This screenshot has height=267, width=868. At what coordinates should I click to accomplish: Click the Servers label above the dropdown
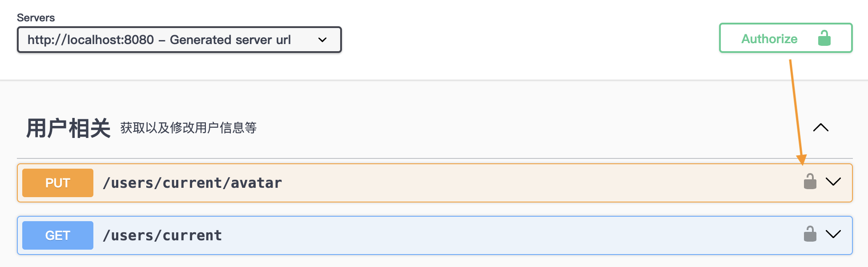pyautogui.click(x=36, y=18)
